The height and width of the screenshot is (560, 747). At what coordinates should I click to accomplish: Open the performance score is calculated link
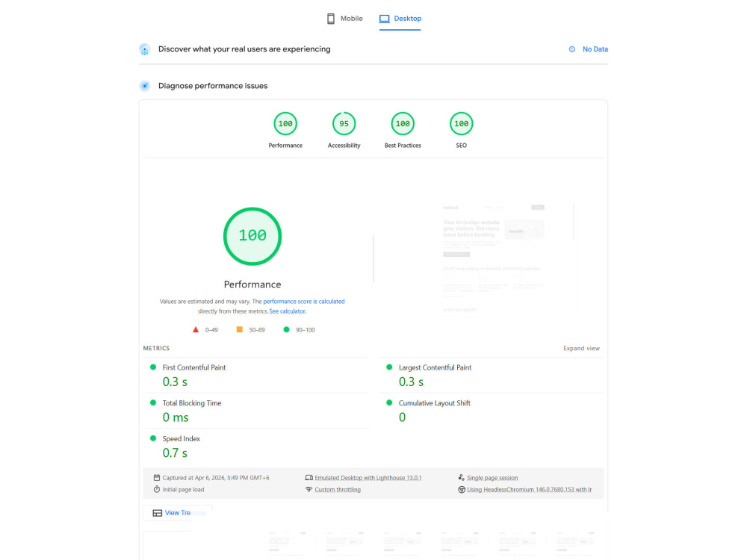[x=304, y=302]
